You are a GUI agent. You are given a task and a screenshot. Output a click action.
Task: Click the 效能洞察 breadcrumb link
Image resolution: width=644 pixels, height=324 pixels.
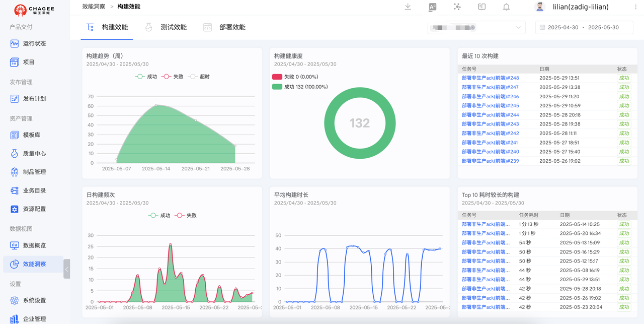coord(94,7)
